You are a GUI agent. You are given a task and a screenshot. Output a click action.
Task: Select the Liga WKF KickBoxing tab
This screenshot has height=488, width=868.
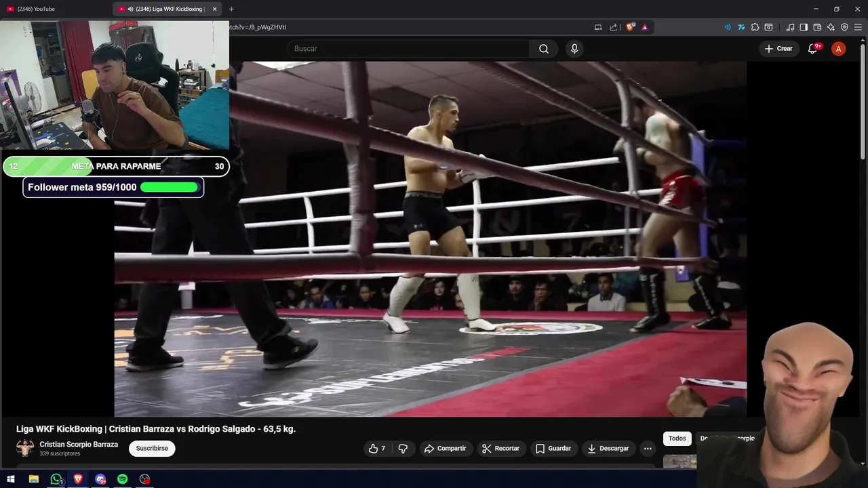(167, 9)
